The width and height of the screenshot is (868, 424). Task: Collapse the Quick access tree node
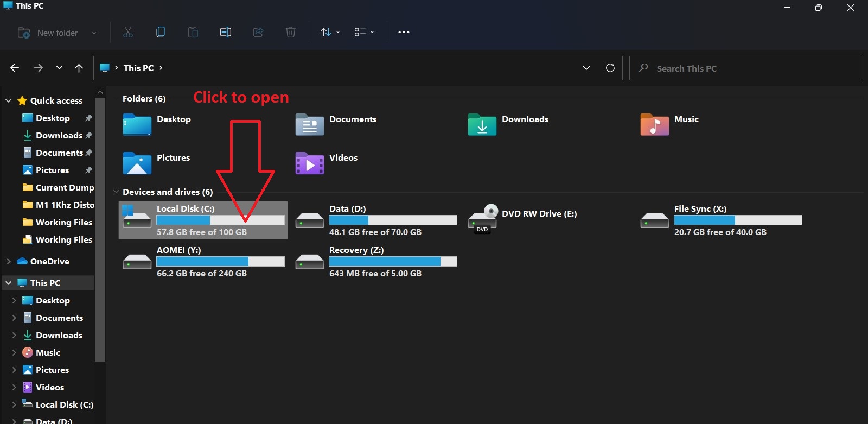click(x=8, y=100)
